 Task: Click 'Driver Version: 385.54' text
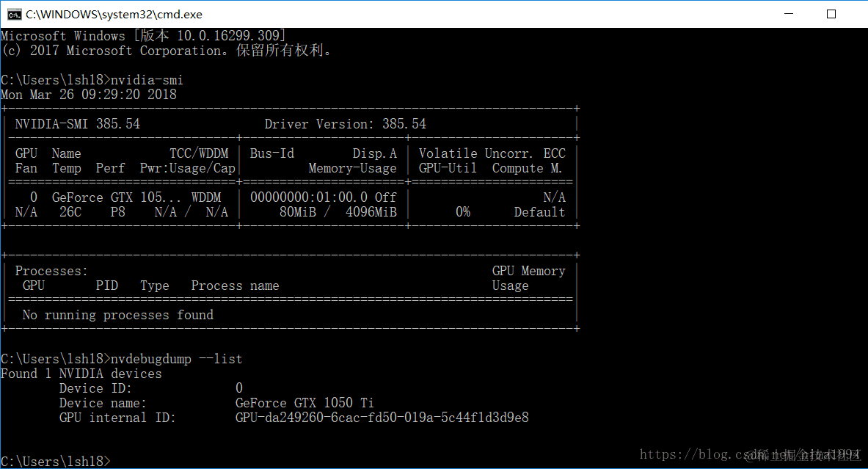tap(346, 124)
